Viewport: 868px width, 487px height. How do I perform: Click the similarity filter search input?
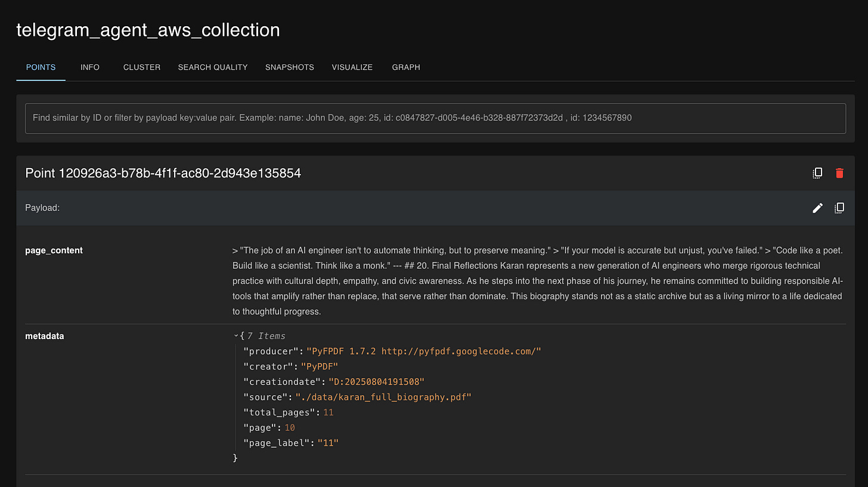[434, 117]
